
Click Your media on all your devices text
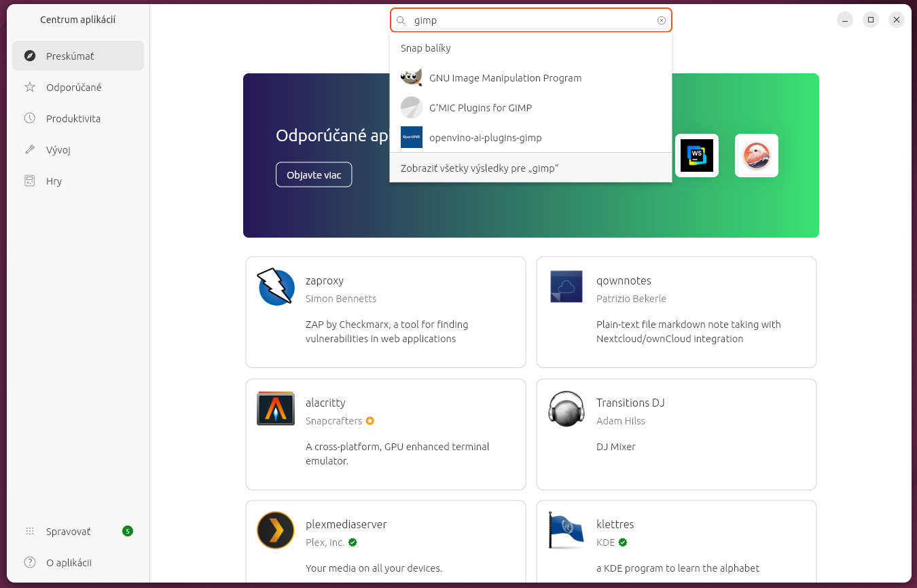374,568
